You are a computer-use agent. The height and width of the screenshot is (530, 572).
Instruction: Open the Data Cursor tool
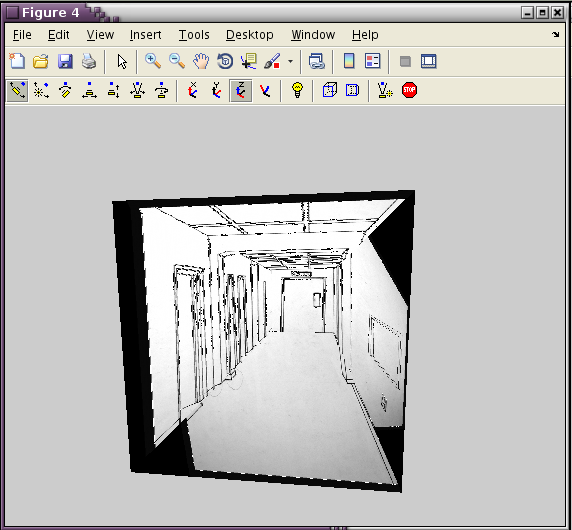pos(249,61)
